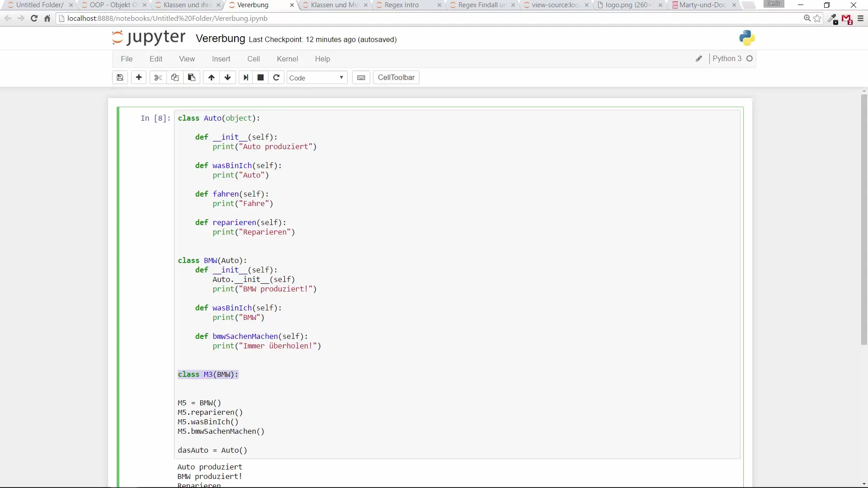Viewport: 868px width, 488px height.
Task: Switch to the OOP - Objekt tab
Action: tap(113, 5)
